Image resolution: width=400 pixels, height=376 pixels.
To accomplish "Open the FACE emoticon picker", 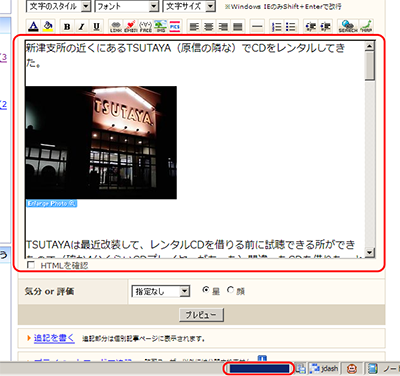I will point(145,27).
